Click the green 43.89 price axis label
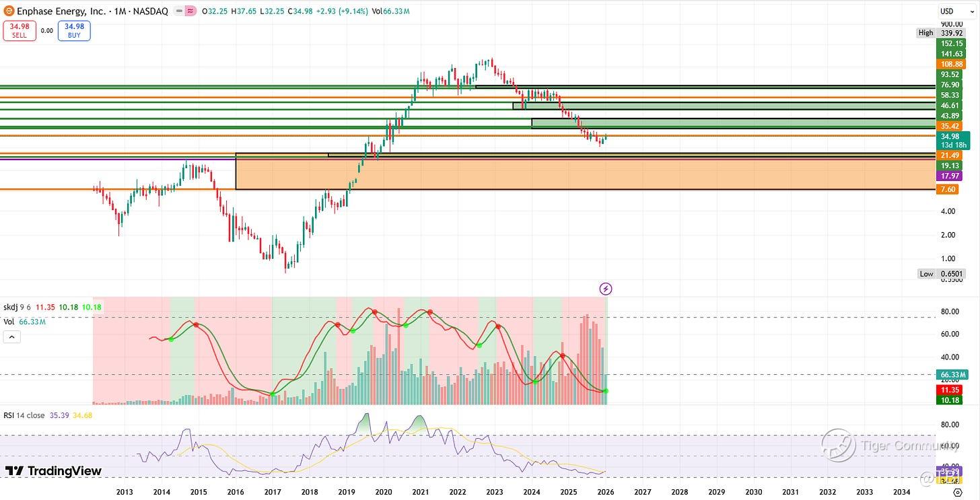 click(x=950, y=116)
